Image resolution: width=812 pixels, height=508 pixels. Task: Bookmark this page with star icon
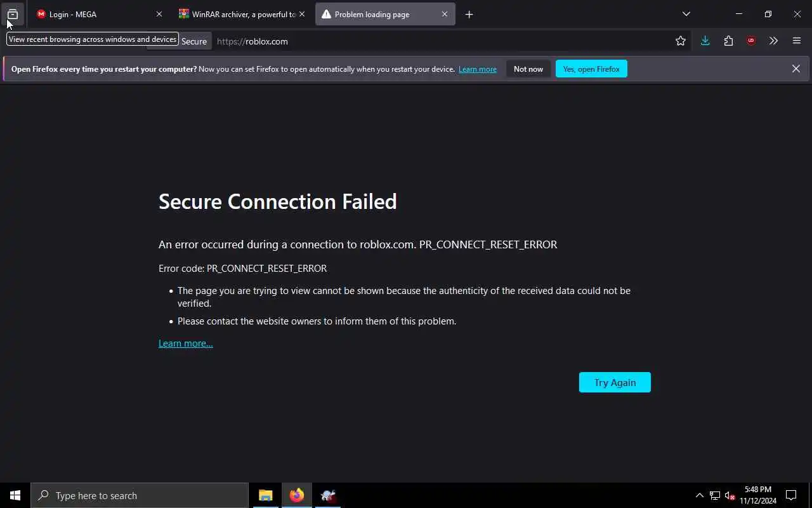pos(681,41)
